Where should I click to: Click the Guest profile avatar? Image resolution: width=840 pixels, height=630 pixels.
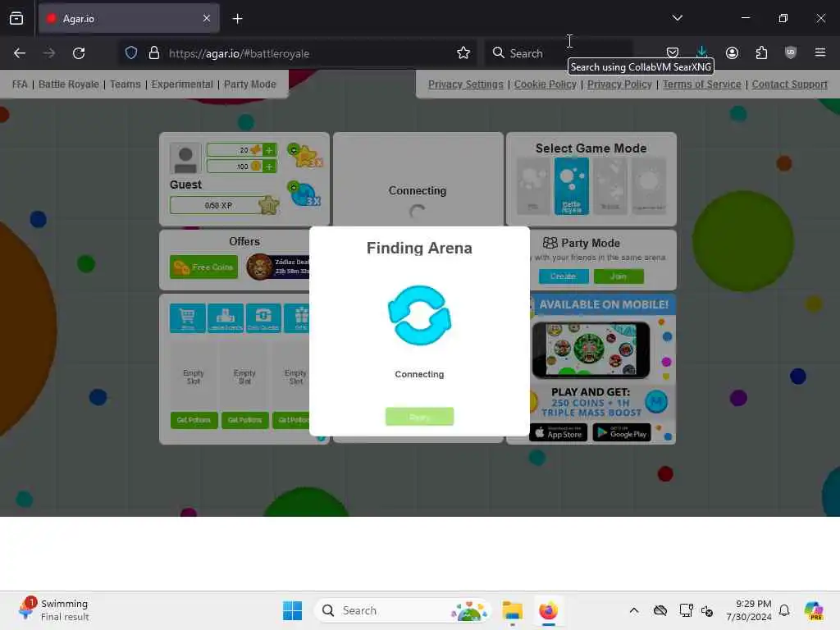[185, 159]
